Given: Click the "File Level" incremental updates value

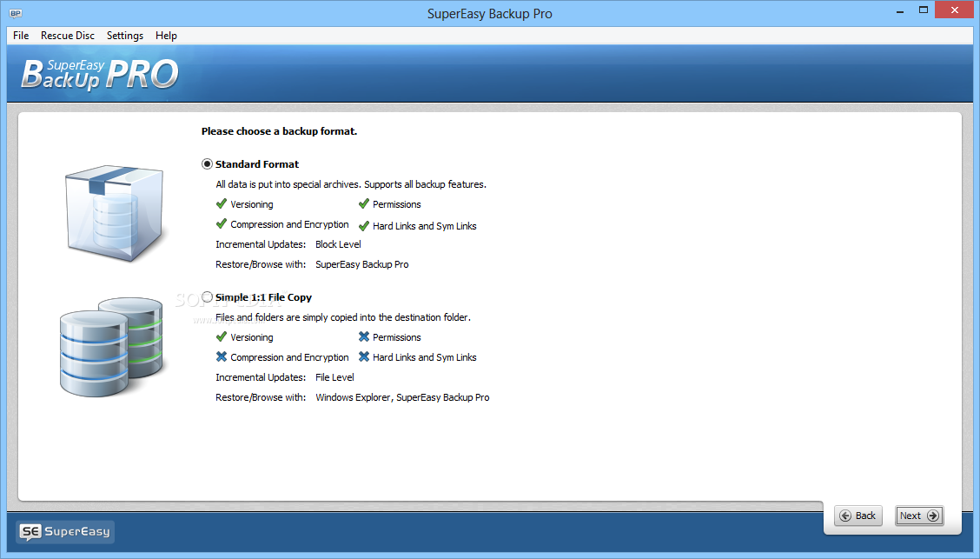Looking at the screenshot, I should [x=334, y=377].
